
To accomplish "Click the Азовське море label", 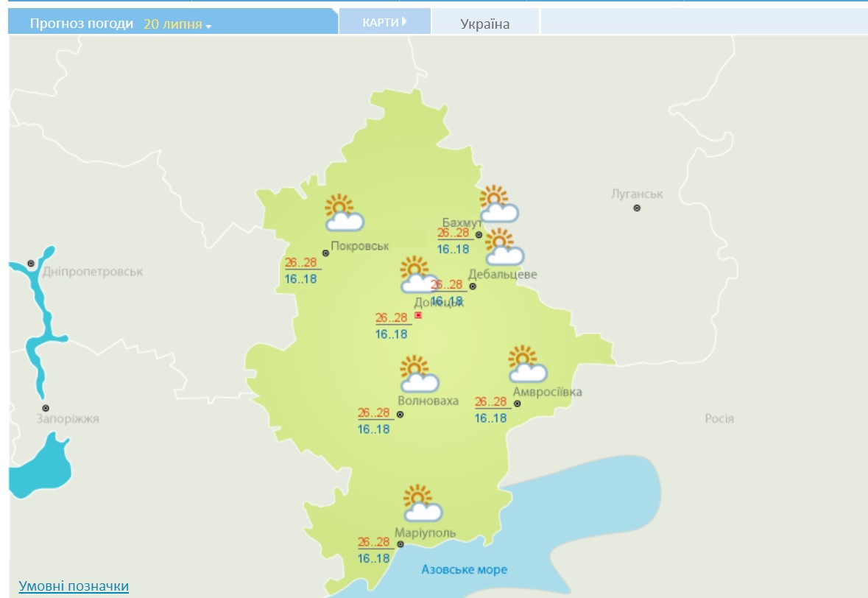I will pos(464,569).
